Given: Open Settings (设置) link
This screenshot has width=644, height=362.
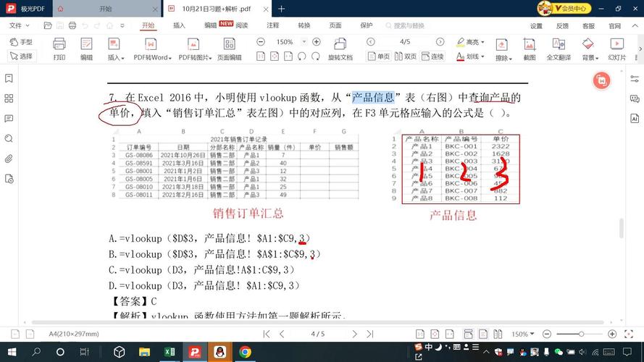Looking at the screenshot, I should (x=536, y=26).
